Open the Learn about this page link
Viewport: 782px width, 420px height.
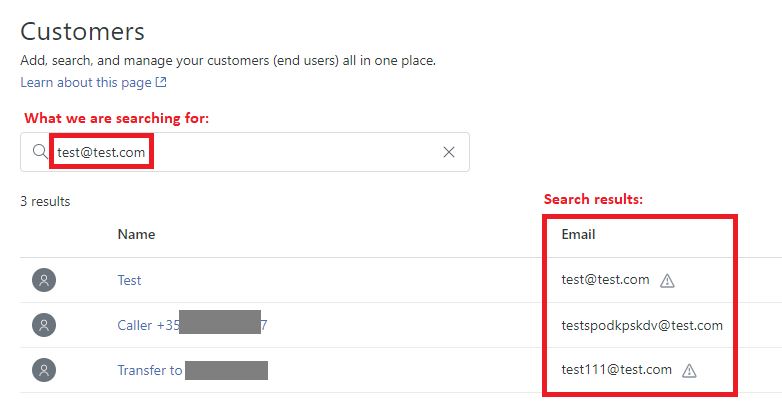click(86, 82)
